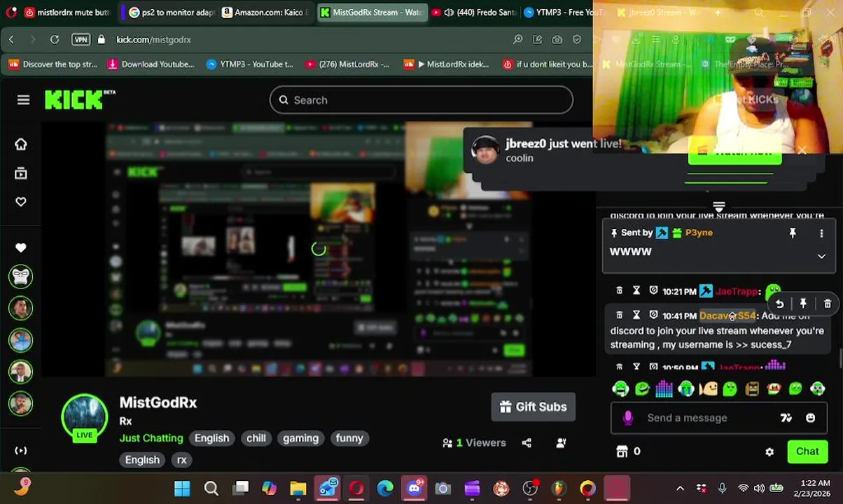Click the rx tag

point(181,460)
